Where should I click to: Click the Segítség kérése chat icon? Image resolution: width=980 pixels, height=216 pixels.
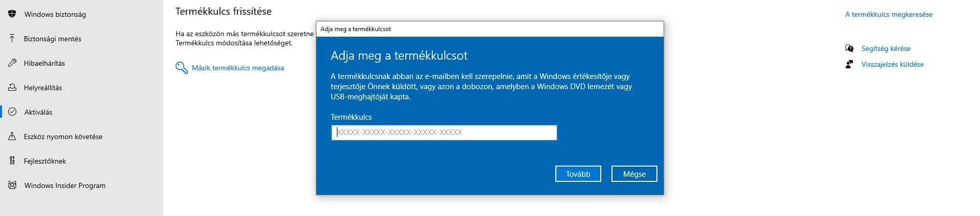click(849, 48)
